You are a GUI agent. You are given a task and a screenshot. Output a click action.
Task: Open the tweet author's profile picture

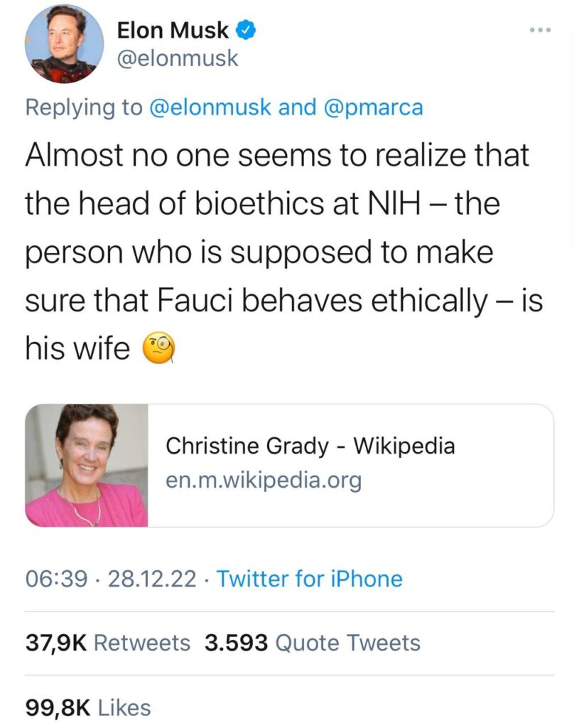[64, 43]
